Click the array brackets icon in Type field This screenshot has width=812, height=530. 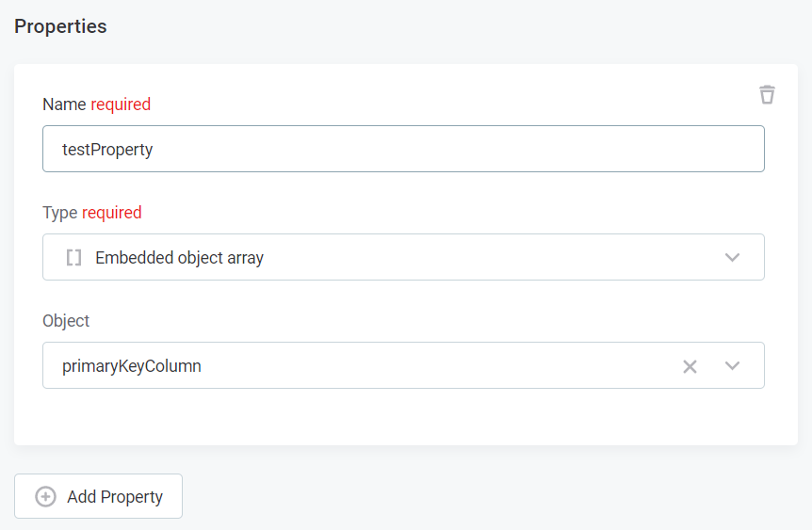click(73, 257)
